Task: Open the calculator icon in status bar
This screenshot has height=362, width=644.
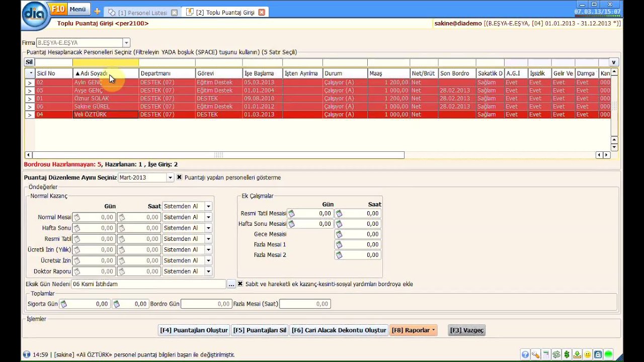Action: coord(546,354)
